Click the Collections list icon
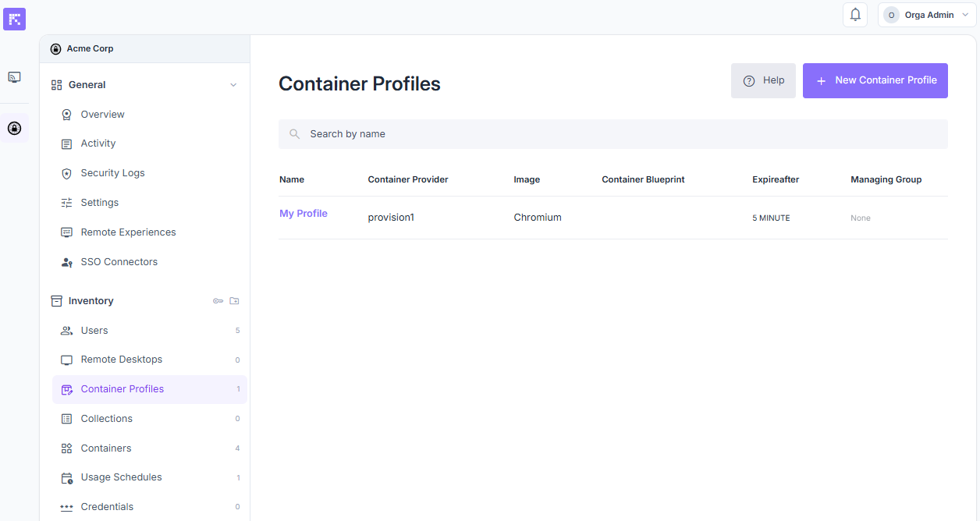Screen dimensions: 980x521 (66, 419)
